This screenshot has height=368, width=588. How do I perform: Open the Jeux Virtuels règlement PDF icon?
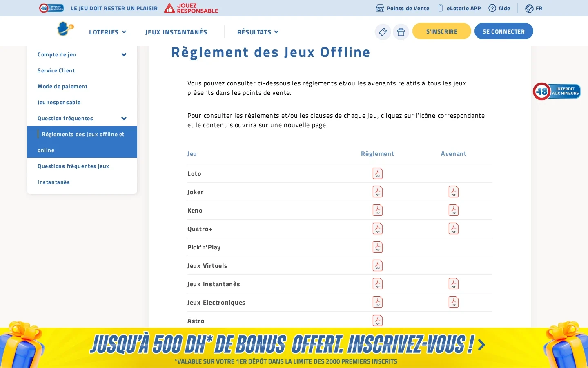point(378,265)
